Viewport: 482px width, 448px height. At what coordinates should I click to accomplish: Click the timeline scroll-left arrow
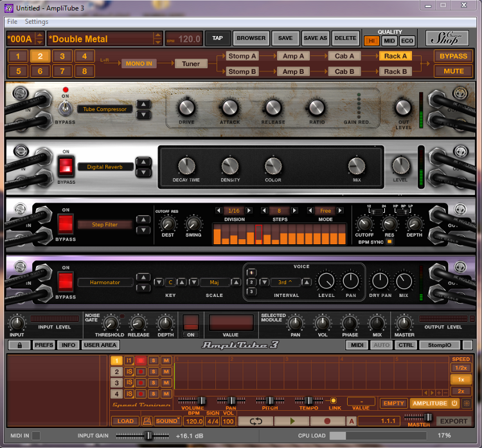coord(425,393)
